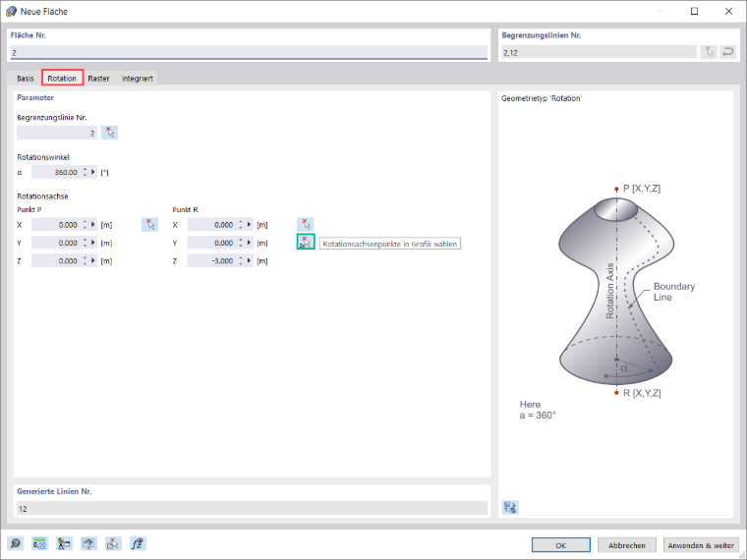Open the Integriert tab
This screenshot has height=560, width=747.
pos(138,78)
